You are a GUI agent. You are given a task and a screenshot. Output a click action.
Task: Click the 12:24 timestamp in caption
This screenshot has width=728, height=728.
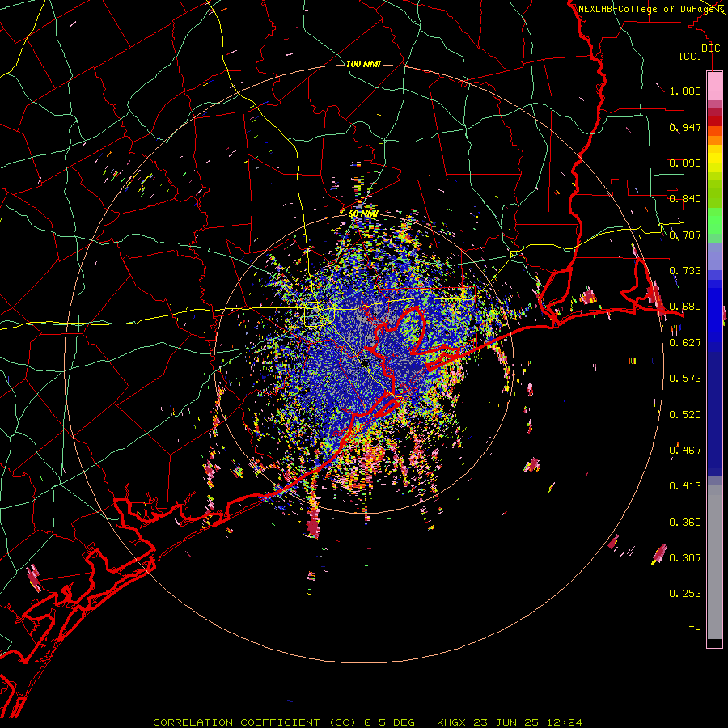(x=564, y=722)
